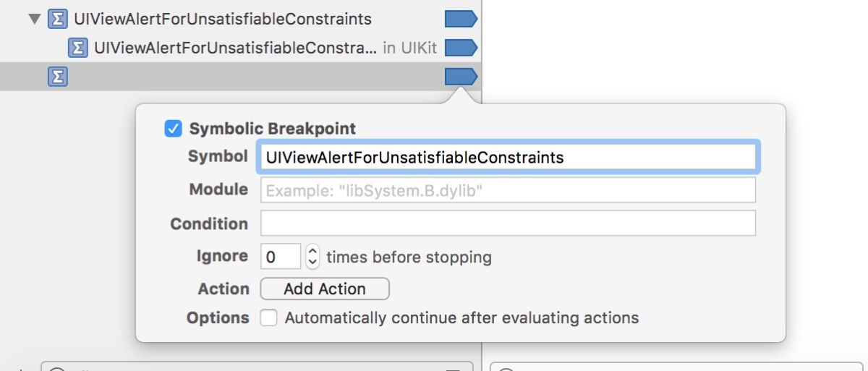868x371 pixels.
Task: Increase ignore count with stepper up arrow
Action: point(312,252)
